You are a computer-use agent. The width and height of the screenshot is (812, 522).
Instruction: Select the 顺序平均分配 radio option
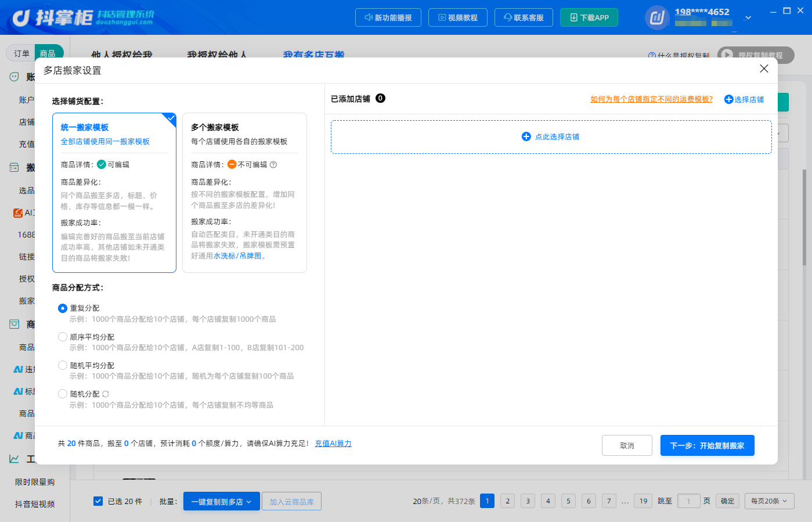click(63, 337)
